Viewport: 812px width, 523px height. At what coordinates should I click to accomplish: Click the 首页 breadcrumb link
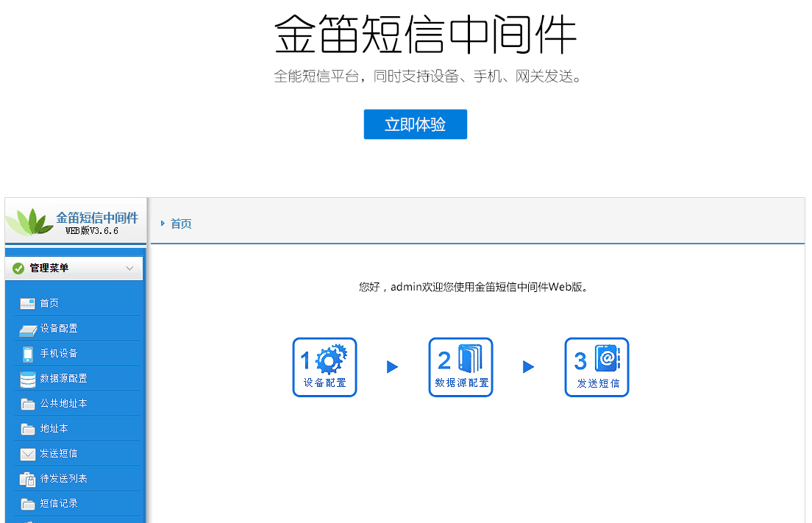click(181, 224)
